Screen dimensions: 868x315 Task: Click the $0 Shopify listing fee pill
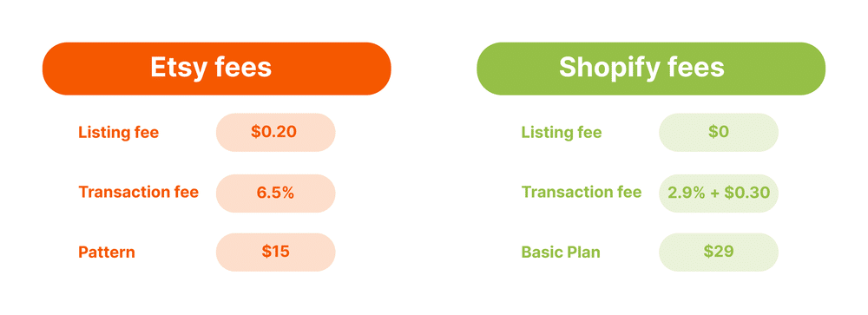point(719,132)
